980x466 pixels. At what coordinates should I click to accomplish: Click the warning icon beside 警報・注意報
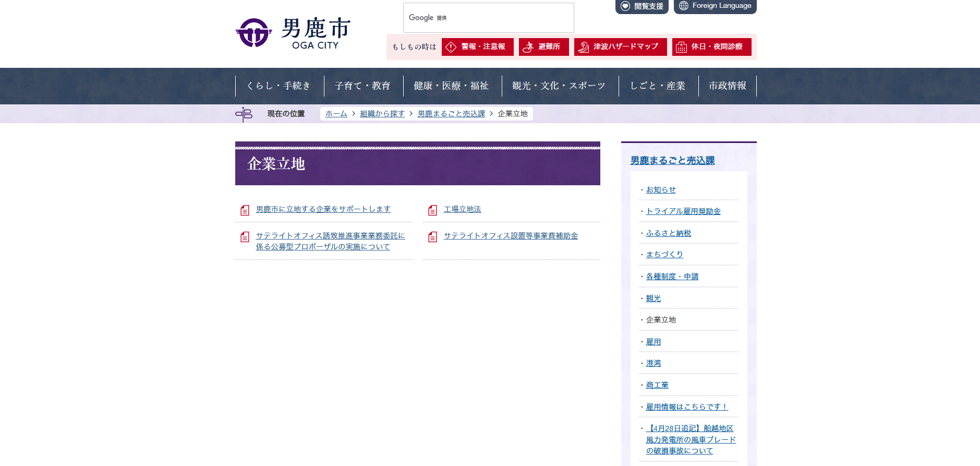click(451, 47)
